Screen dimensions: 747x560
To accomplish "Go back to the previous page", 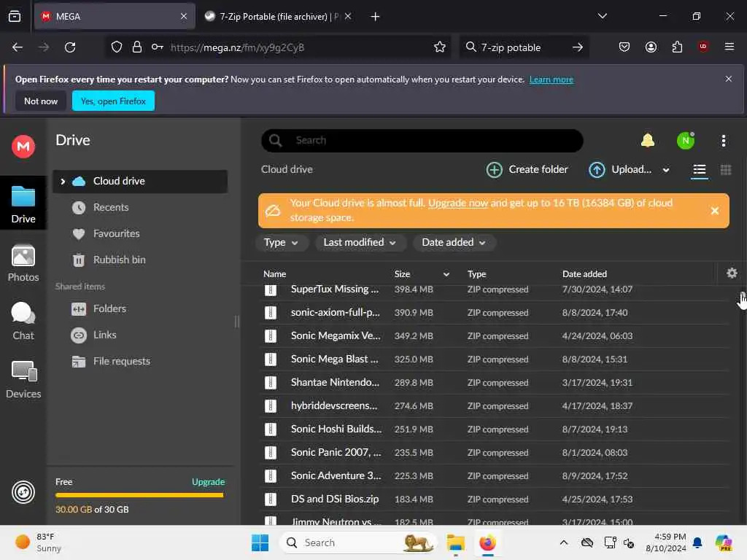I will pos(18,47).
